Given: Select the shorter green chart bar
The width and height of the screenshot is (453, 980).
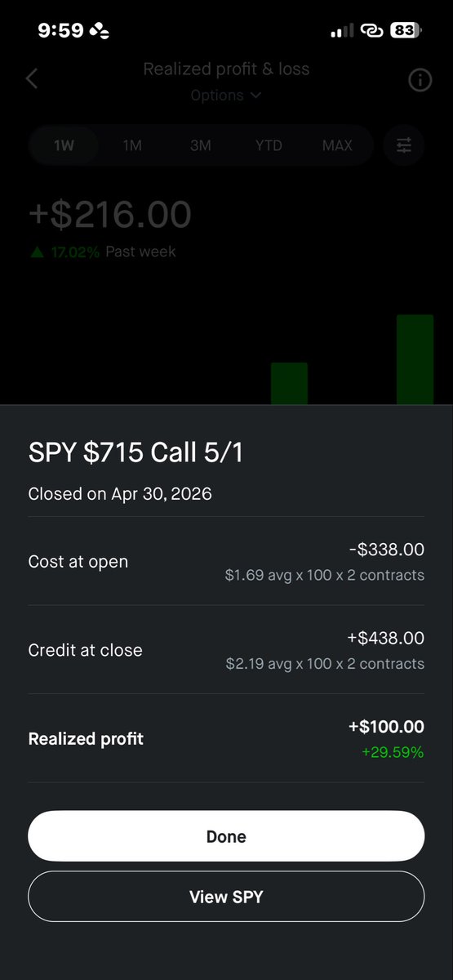Looking at the screenshot, I should click(x=289, y=383).
